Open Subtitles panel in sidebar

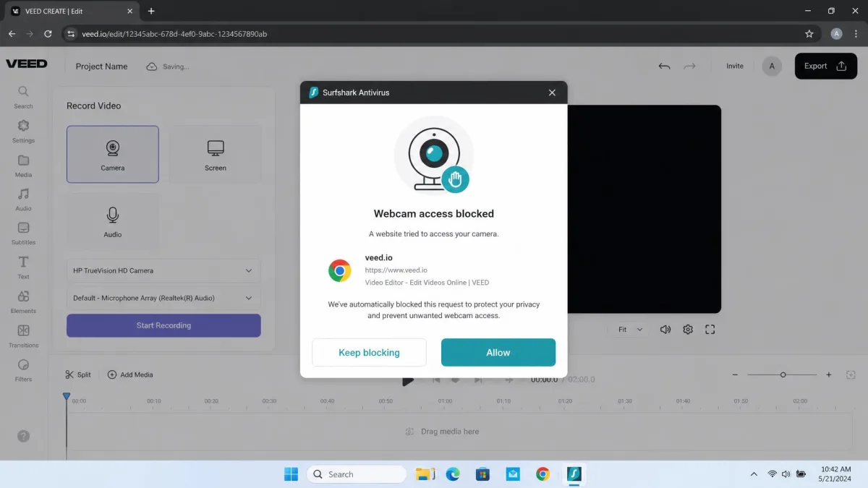pyautogui.click(x=23, y=233)
